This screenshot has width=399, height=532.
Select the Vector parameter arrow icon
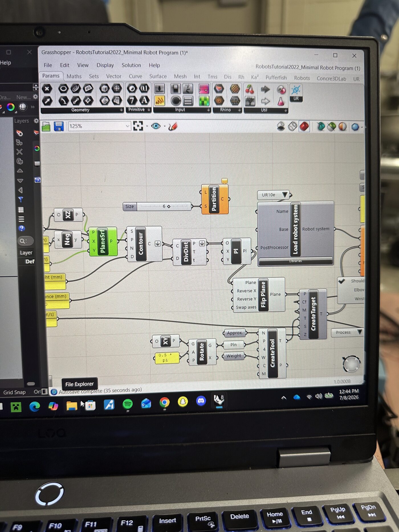tap(47, 101)
